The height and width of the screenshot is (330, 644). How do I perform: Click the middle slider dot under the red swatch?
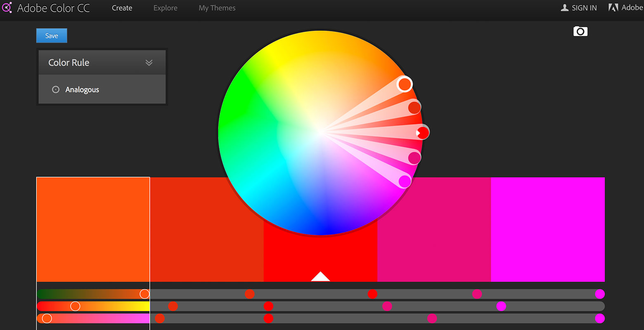pyautogui.click(x=268, y=306)
